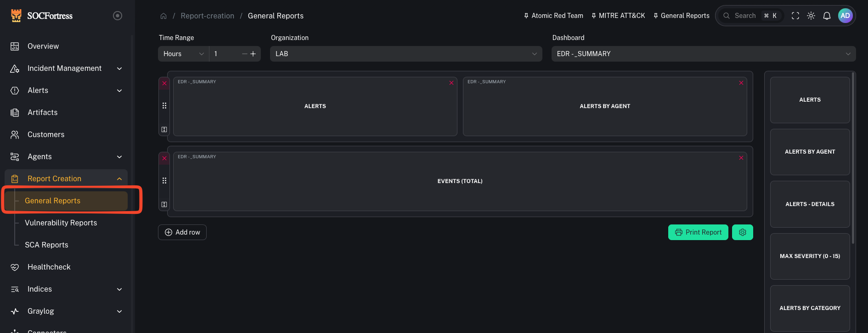Toggle fullscreen mode icon
Screen dimensions: 868x333
click(x=795, y=16)
